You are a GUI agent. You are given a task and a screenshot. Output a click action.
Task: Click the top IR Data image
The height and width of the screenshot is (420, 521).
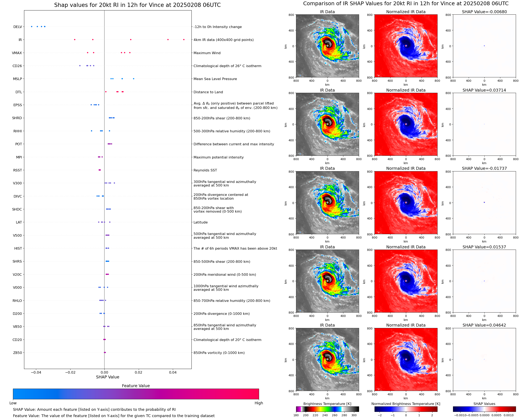[x=327, y=46]
